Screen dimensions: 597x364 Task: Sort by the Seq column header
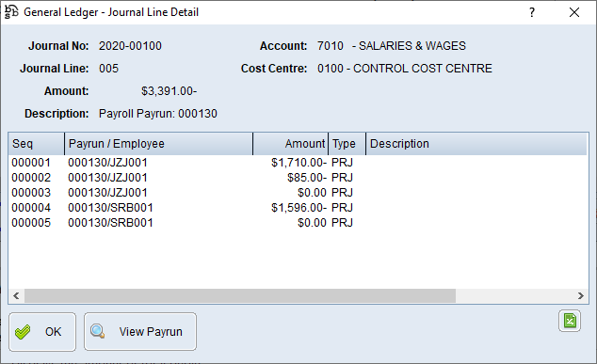(x=36, y=144)
